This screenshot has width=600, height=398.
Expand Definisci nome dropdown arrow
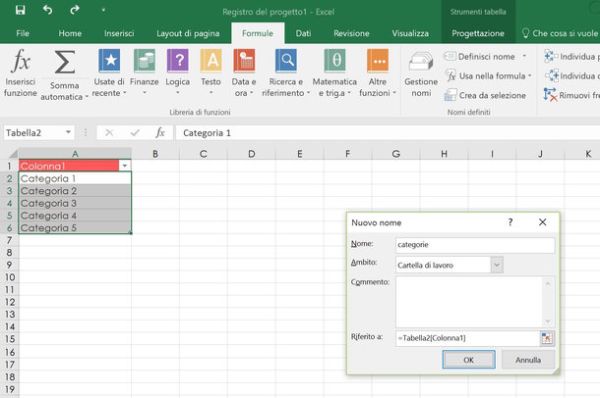pyautogui.click(x=524, y=56)
